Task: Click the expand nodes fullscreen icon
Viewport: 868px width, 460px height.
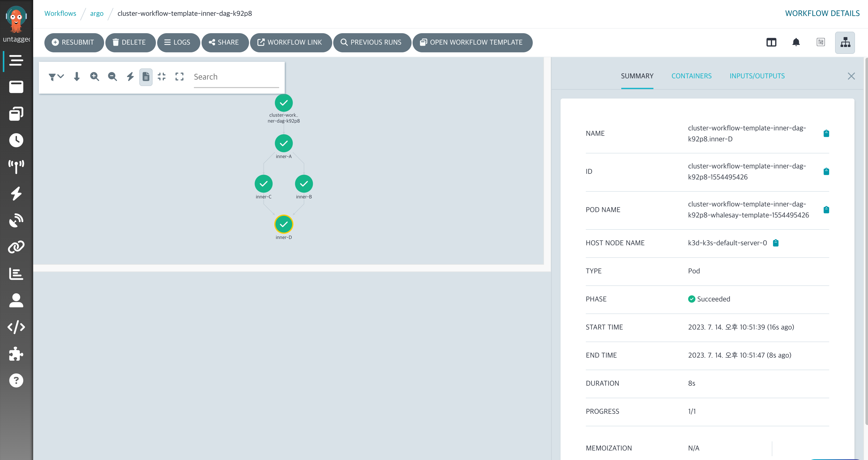Action: (x=179, y=77)
